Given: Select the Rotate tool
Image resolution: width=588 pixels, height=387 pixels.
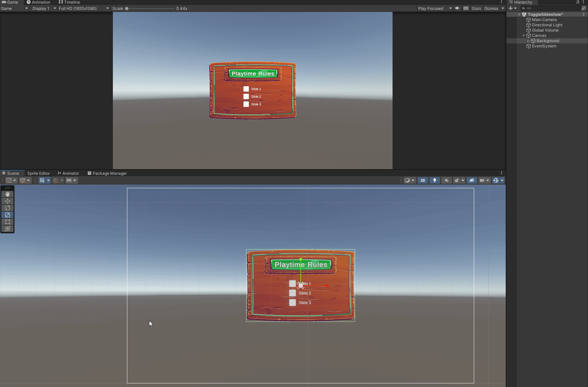Looking at the screenshot, I should point(8,208).
